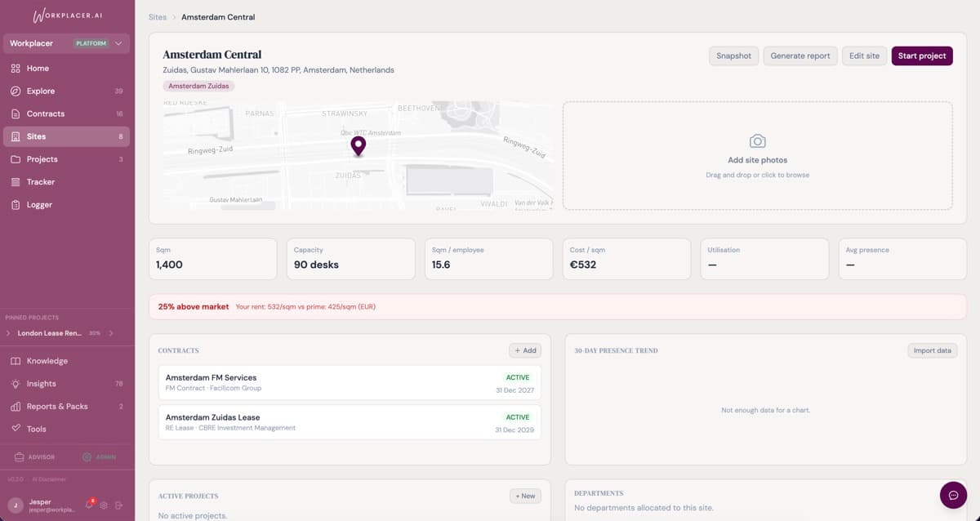Click the Admin mode icon
980x521 pixels.
click(87, 457)
